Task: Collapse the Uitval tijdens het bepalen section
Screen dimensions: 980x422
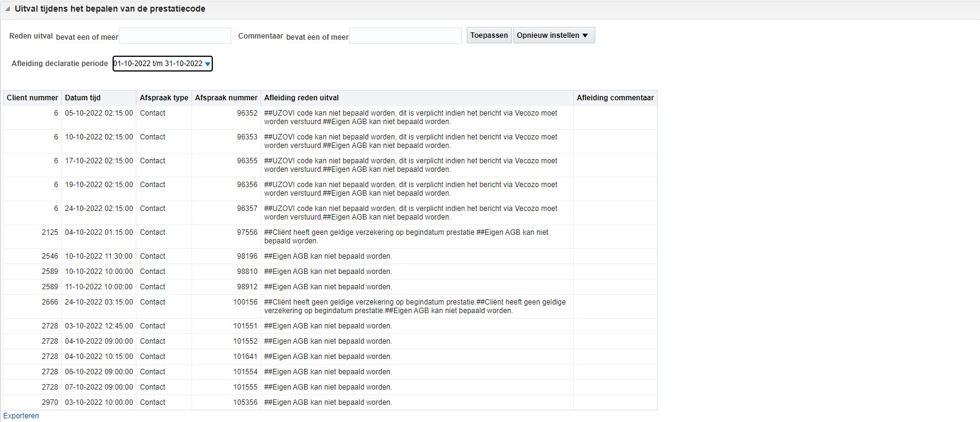Action: [x=7, y=9]
